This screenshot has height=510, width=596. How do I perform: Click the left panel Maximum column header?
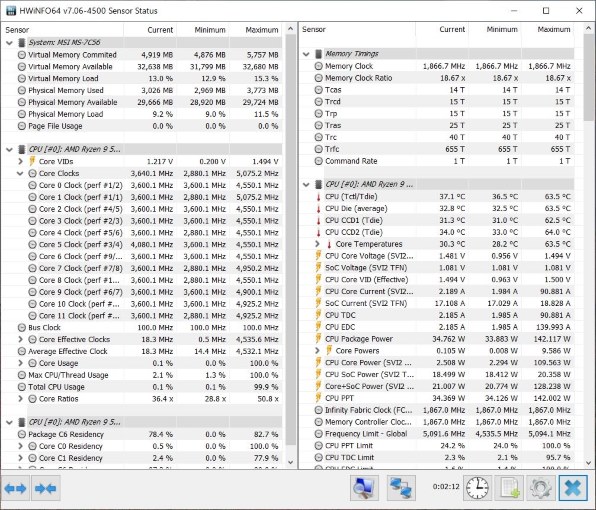[x=256, y=30]
